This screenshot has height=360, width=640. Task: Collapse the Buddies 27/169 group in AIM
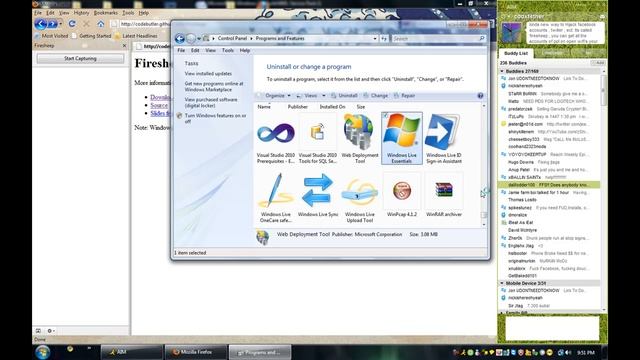click(x=502, y=71)
